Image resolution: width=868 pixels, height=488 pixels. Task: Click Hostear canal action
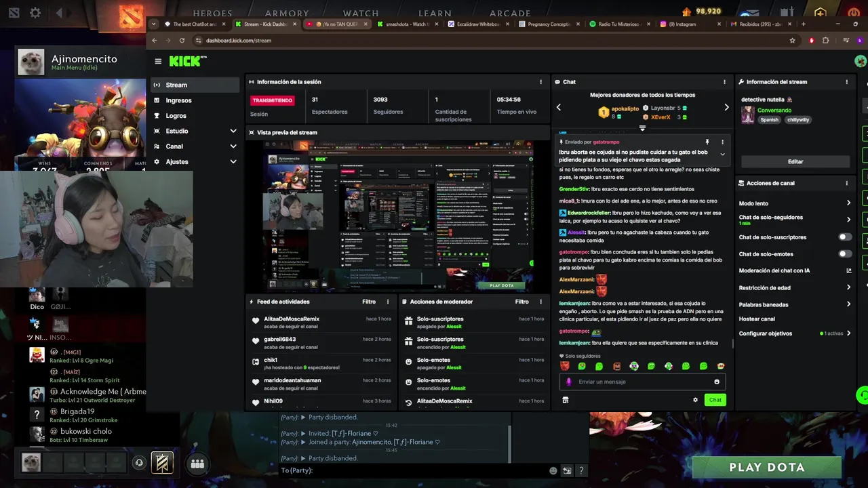(x=757, y=319)
